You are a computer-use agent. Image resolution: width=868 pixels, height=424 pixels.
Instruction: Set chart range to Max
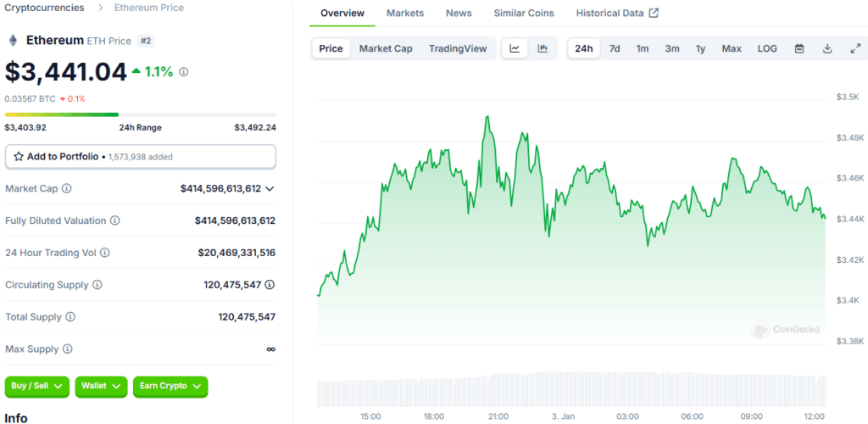[x=732, y=48]
